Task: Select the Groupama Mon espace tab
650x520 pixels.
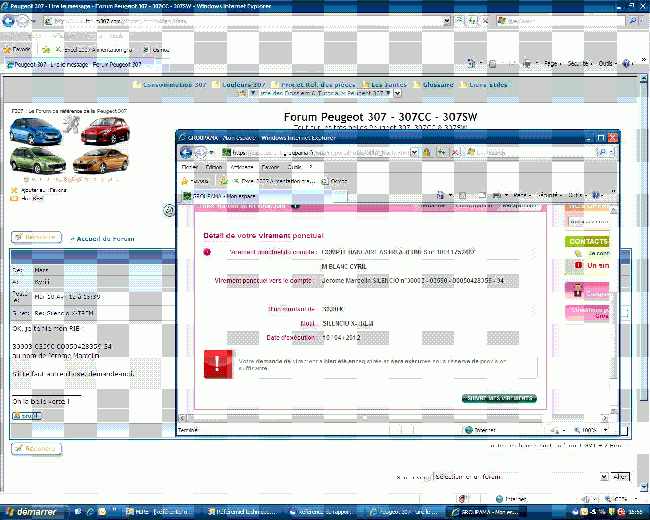Action: [257, 196]
